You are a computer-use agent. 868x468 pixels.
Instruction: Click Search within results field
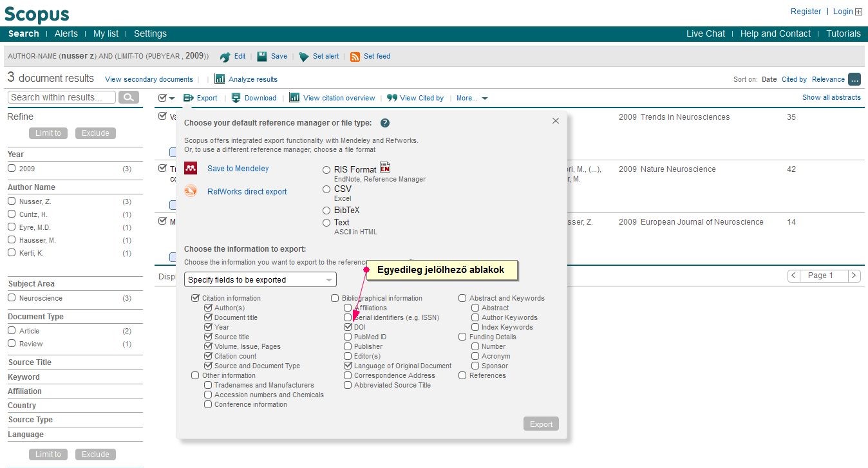coord(62,97)
